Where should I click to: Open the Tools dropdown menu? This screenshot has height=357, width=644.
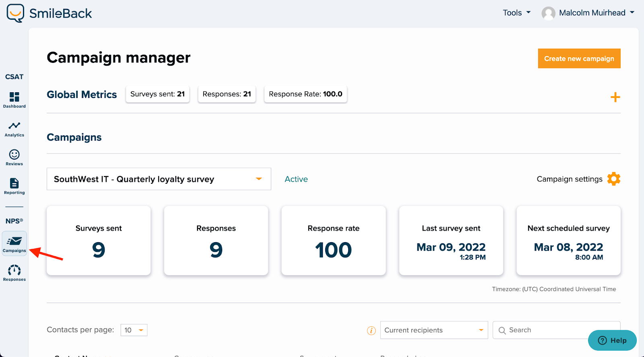coord(516,13)
